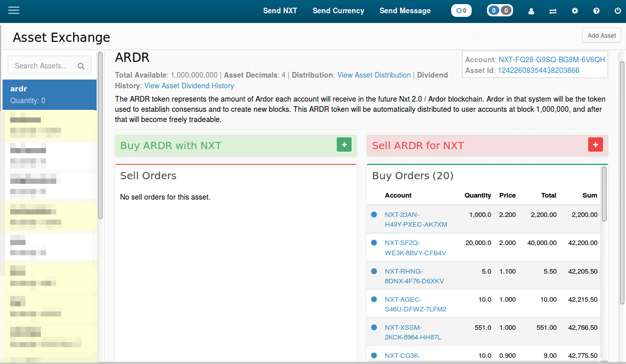The image size is (626, 364).
Task: Click price 1.100 in buy orders
Action: point(507,272)
